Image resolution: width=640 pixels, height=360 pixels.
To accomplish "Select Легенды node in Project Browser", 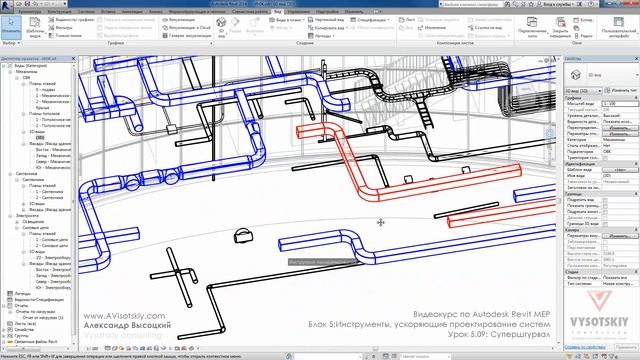I will tap(22, 293).
